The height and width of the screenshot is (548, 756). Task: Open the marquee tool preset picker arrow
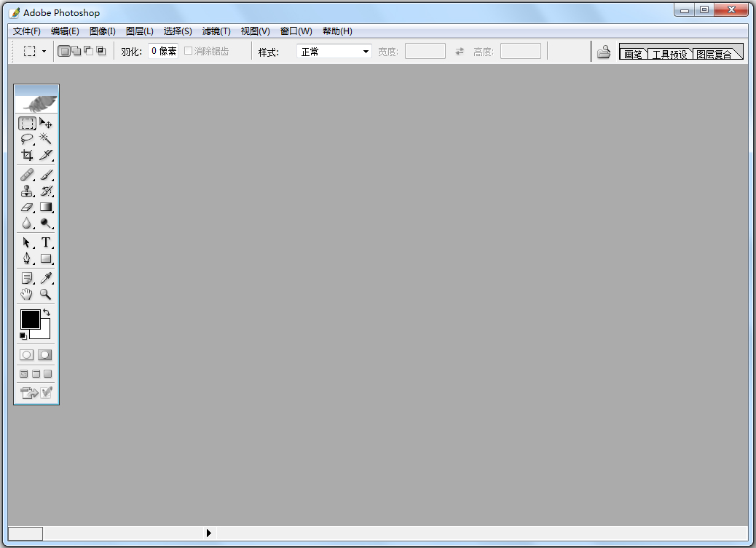click(44, 52)
